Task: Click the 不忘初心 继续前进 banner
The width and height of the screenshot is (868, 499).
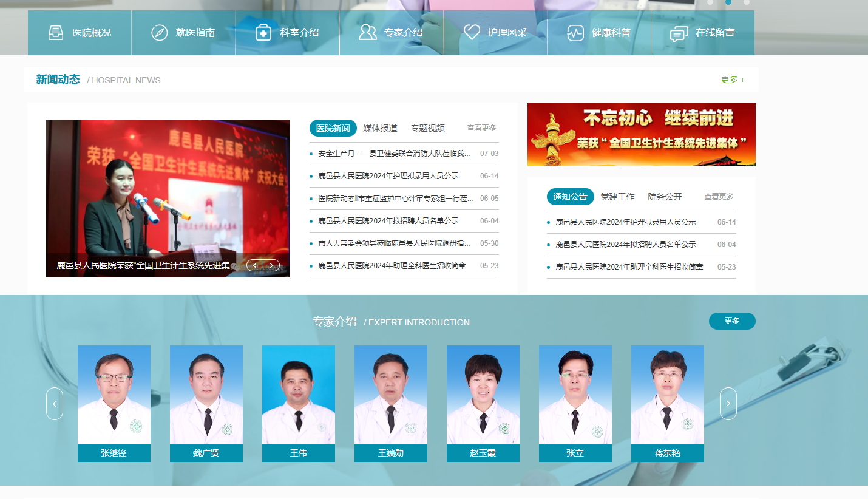Action: 642,134
